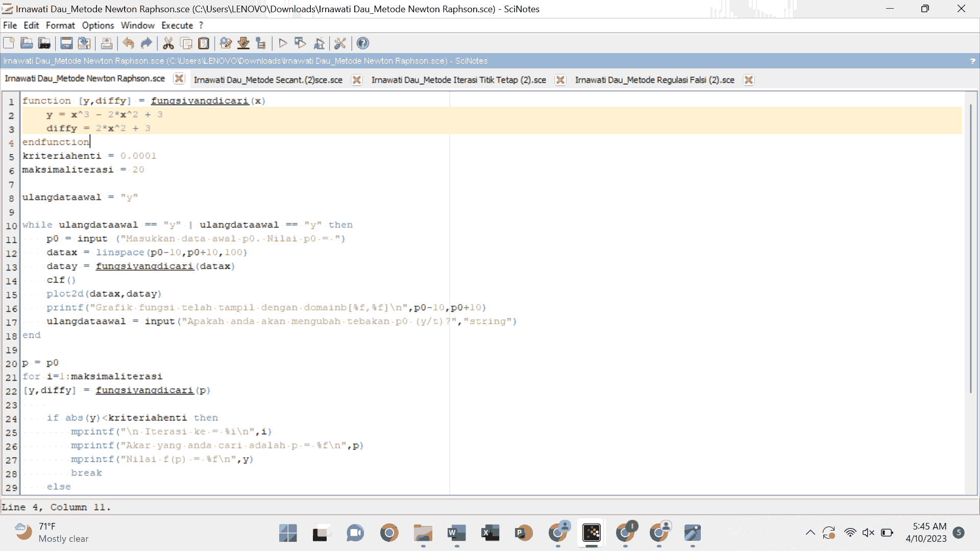Image resolution: width=980 pixels, height=551 pixels.
Task: Open the Edit menu
Action: 31,26
